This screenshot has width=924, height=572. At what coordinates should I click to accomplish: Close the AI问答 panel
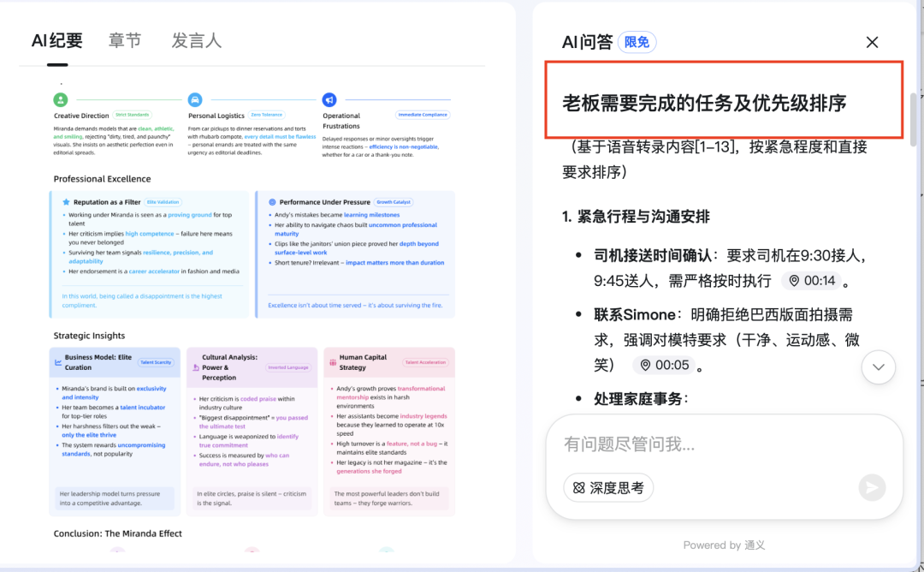click(x=872, y=42)
